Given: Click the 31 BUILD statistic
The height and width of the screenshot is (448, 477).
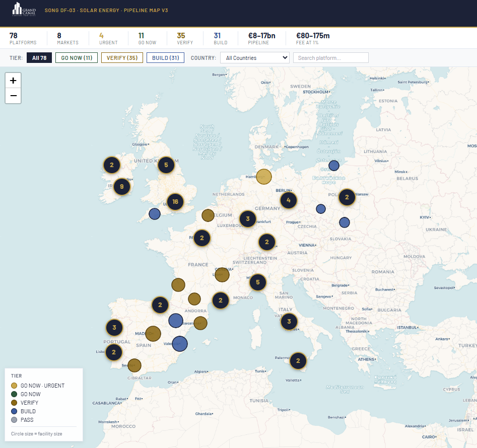Looking at the screenshot, I should (221, 39).
